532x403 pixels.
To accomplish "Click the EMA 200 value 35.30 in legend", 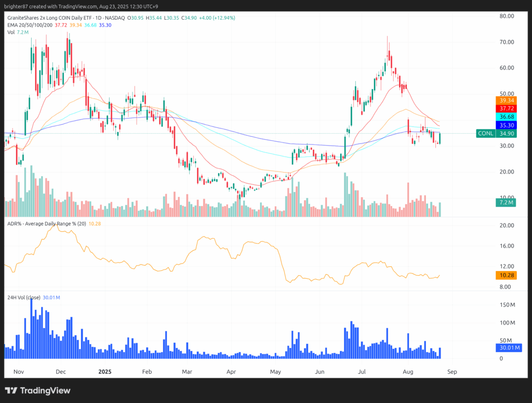I will click(105, 25).
